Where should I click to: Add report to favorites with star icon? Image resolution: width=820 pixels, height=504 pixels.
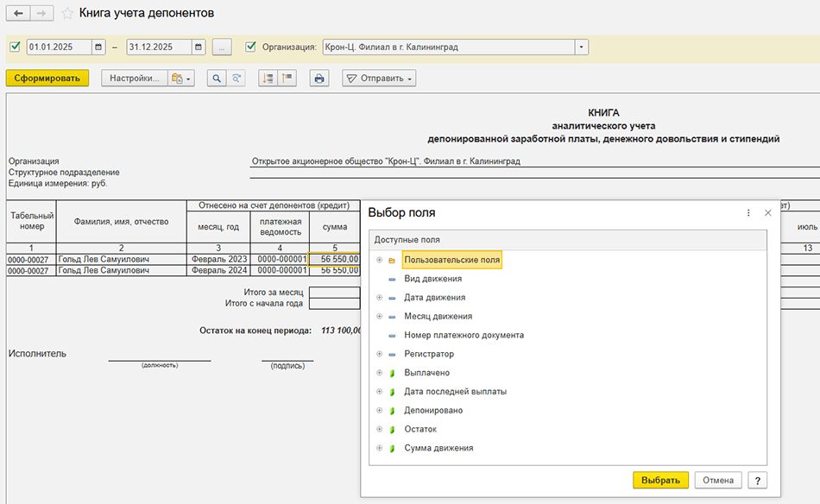pyautogui.click(x=67, y=14)
